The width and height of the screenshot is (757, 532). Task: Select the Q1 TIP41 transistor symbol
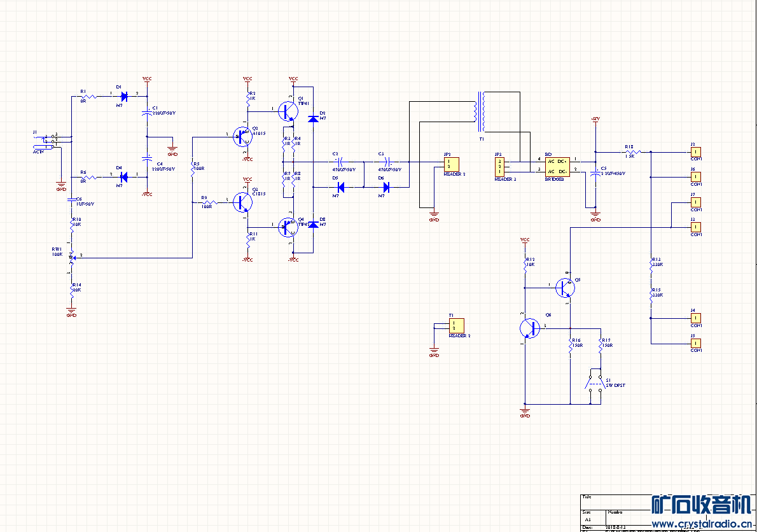pos(288,111)
